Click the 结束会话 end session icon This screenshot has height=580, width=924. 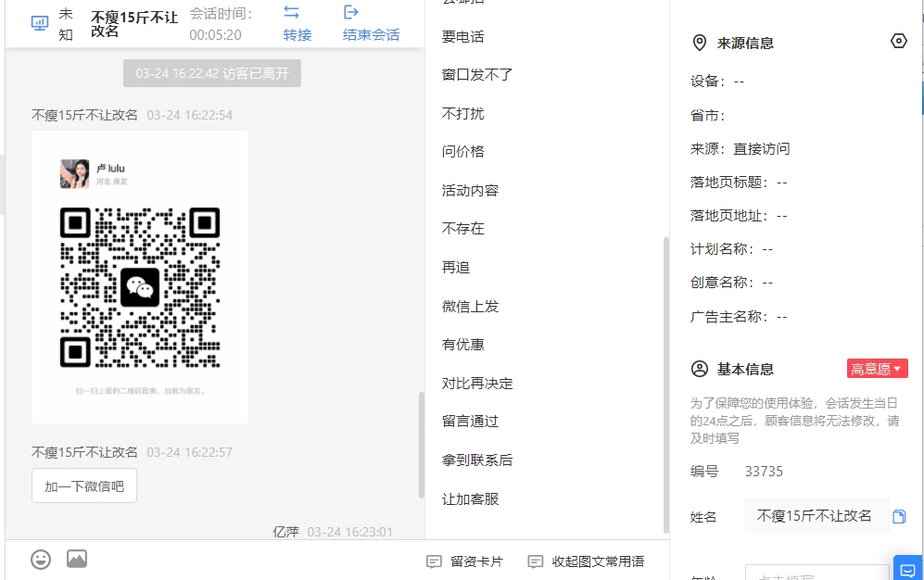[351, 12]
